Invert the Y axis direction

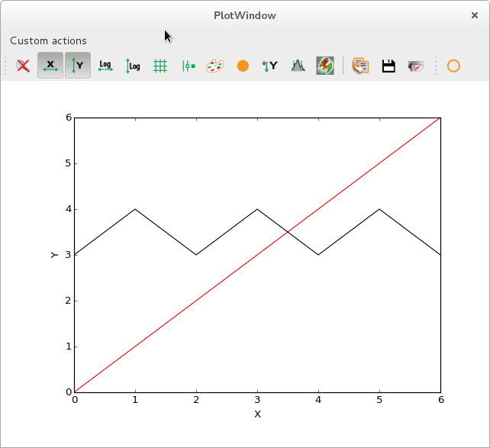coord(270,66)
